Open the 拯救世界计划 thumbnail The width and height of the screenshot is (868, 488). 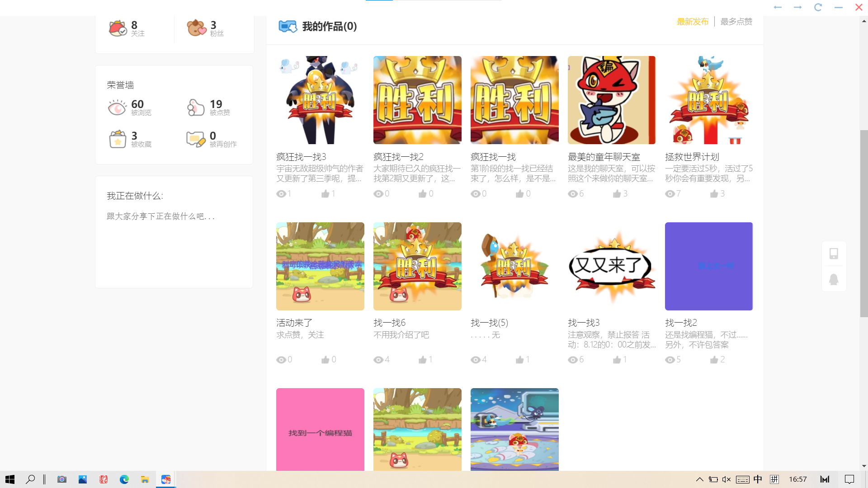pos(709,100)
